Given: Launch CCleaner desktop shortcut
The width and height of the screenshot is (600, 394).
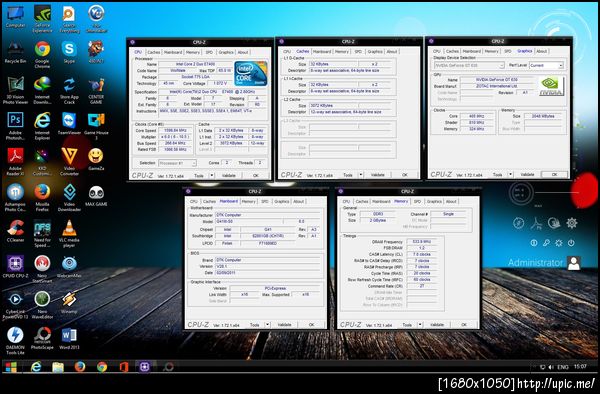Looking at the screenshot, I should click(x=15, y=231).
